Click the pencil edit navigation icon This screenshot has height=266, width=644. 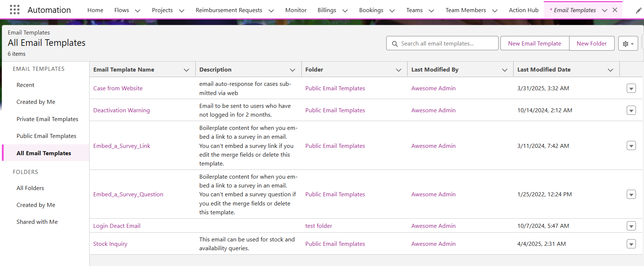[x=638, y=11]
